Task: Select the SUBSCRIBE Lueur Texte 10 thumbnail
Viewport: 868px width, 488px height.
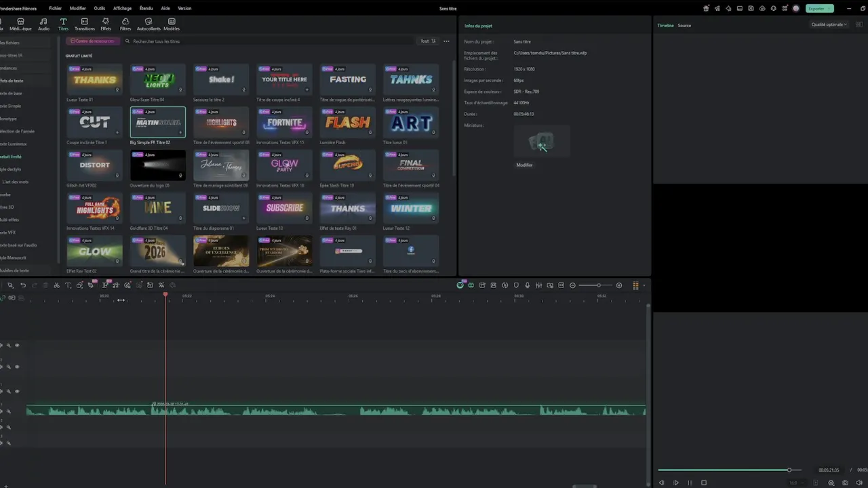Action: (284, 208)
